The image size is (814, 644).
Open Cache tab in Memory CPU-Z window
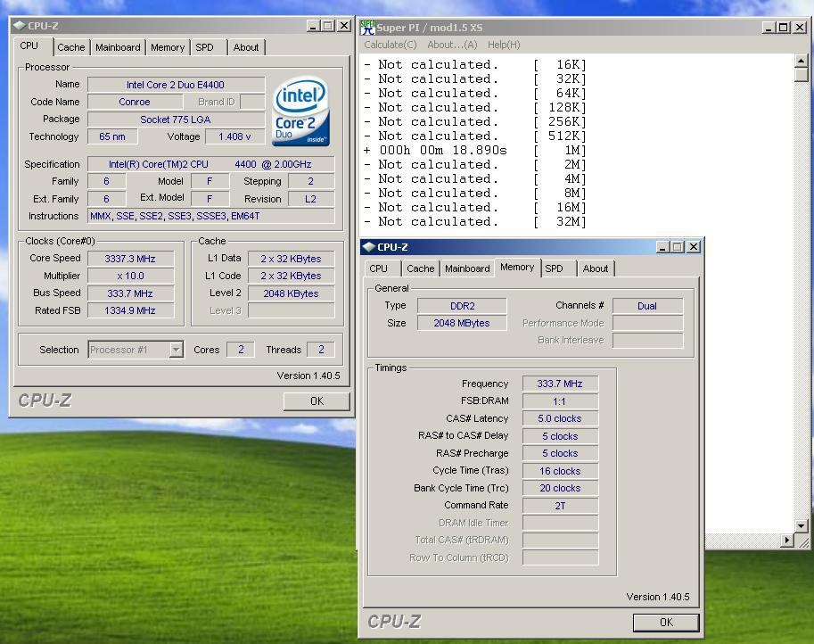[421, 268]
